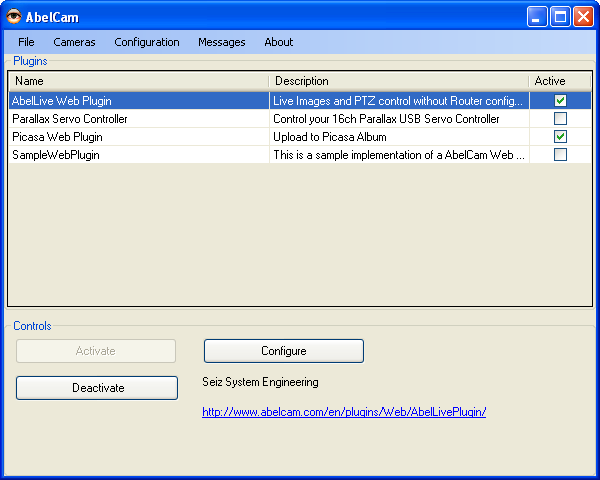Image resolution: width=600 pixels, height=480 pixels.
Task: Click the Active column header
Action: tap(559, 81)
